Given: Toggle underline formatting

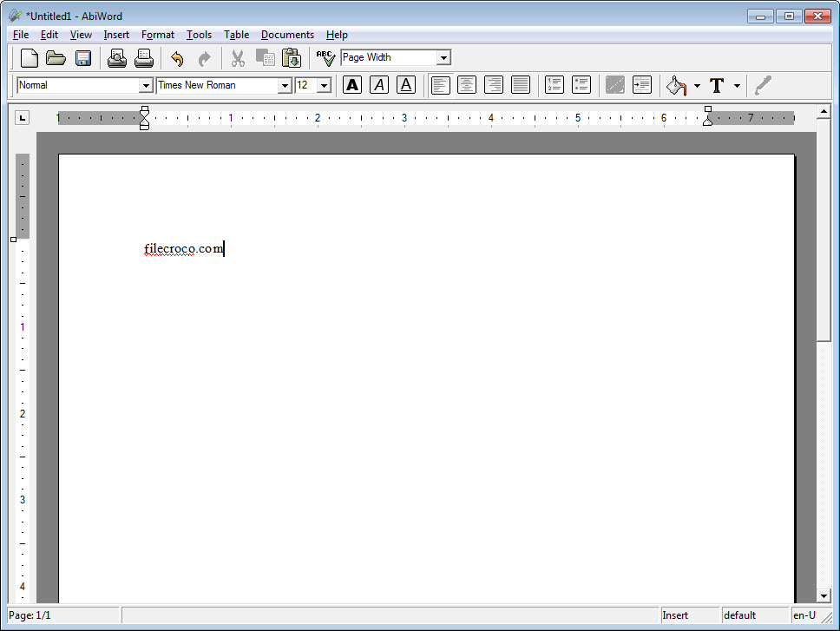Looking at the screenshot, I should (x=405, y=85).
